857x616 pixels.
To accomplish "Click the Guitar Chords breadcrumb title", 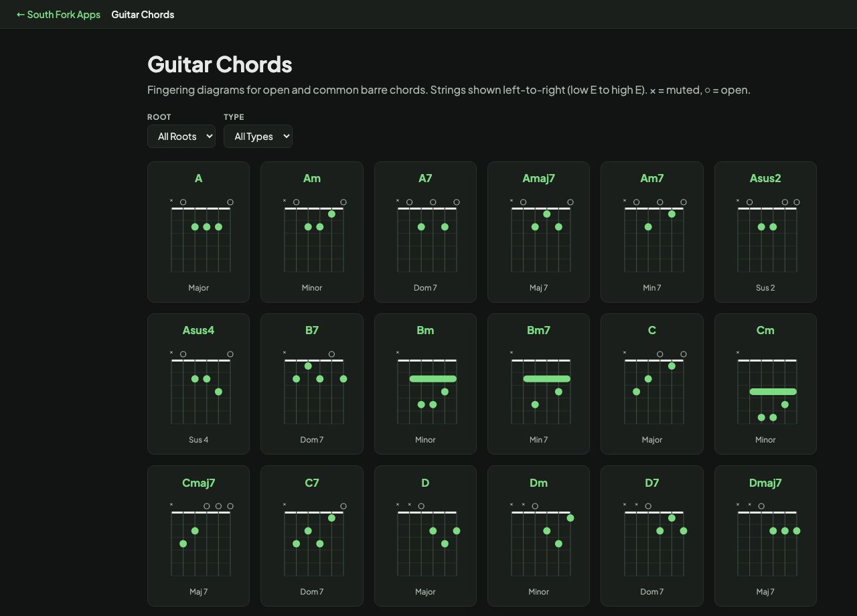I will 143,14.
